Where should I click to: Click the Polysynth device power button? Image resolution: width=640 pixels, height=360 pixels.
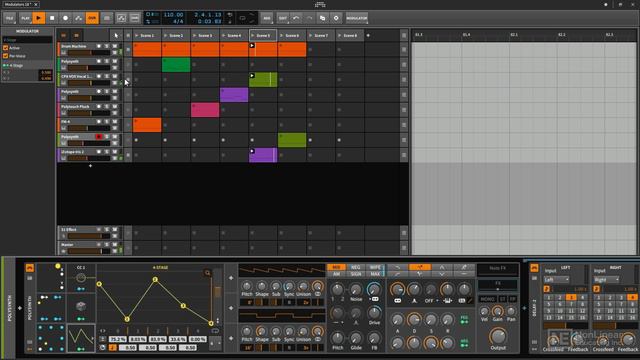pos(30,268)
